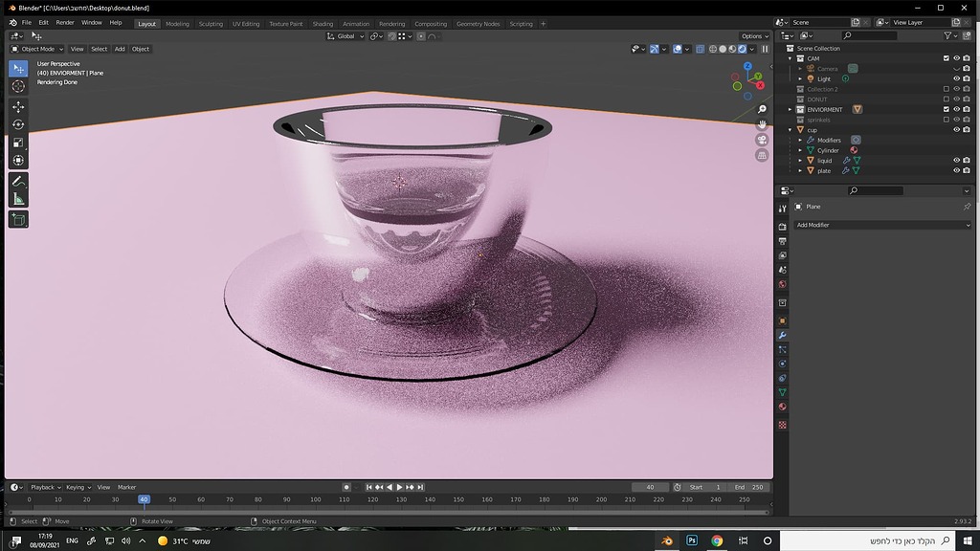This screenshot has height=551, width=980.
Task: Hide the plate object in viewport
Action: [956, 170]
